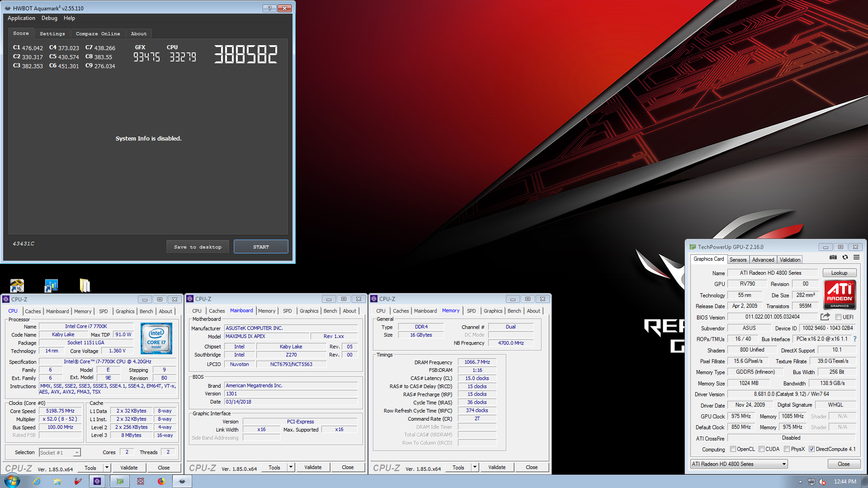
Task: Click the Core Speed 5198.75 MHz field
Action: coord(60,411)
